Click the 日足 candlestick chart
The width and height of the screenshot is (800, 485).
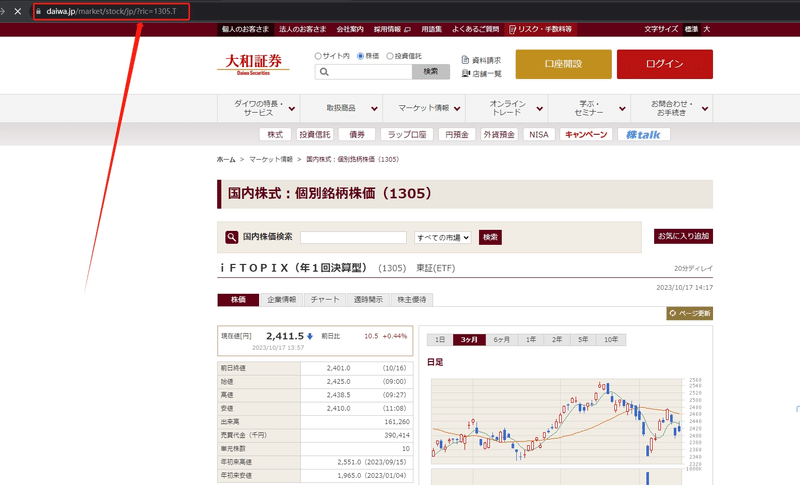(x=557, y=421)
